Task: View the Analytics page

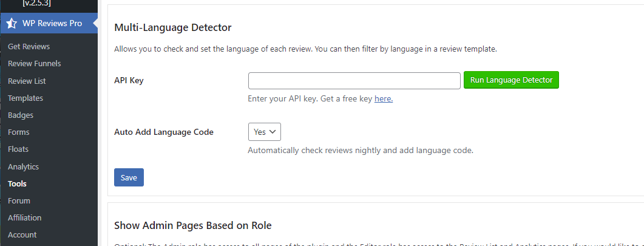Action: tap(23, 166)
